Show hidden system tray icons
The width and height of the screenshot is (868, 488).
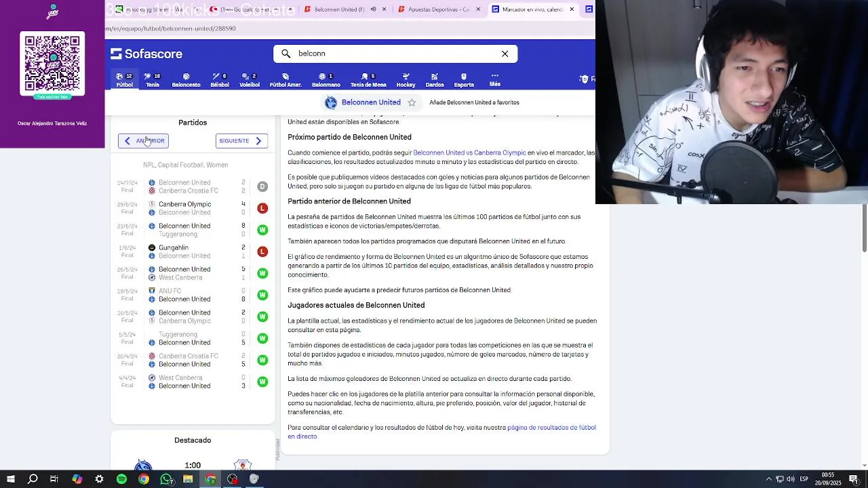pyautogui.click(x=769, y=479)
